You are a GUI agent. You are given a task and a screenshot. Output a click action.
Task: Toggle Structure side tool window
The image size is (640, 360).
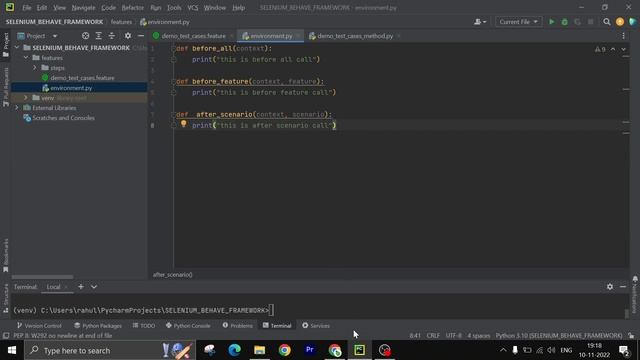tap(6, 298)
